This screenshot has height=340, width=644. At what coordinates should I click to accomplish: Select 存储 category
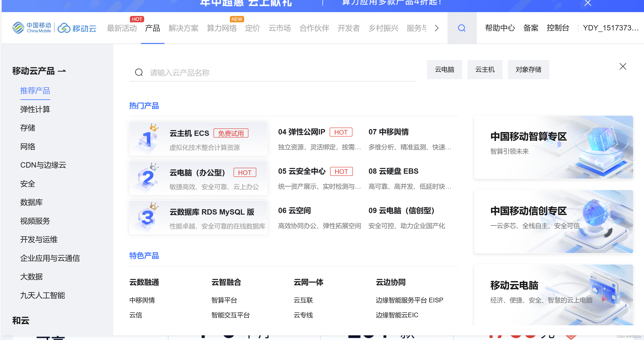[27, 128]
